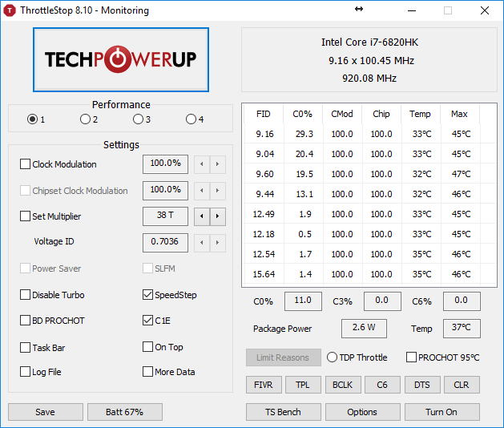
Task: Open the BCLK button
Action: pos(343,385)
